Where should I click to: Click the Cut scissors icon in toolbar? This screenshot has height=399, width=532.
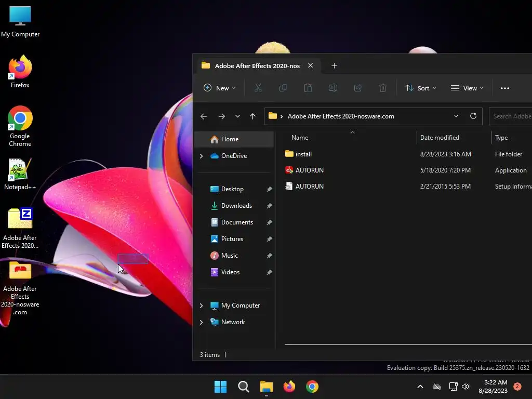pos(258,88)
